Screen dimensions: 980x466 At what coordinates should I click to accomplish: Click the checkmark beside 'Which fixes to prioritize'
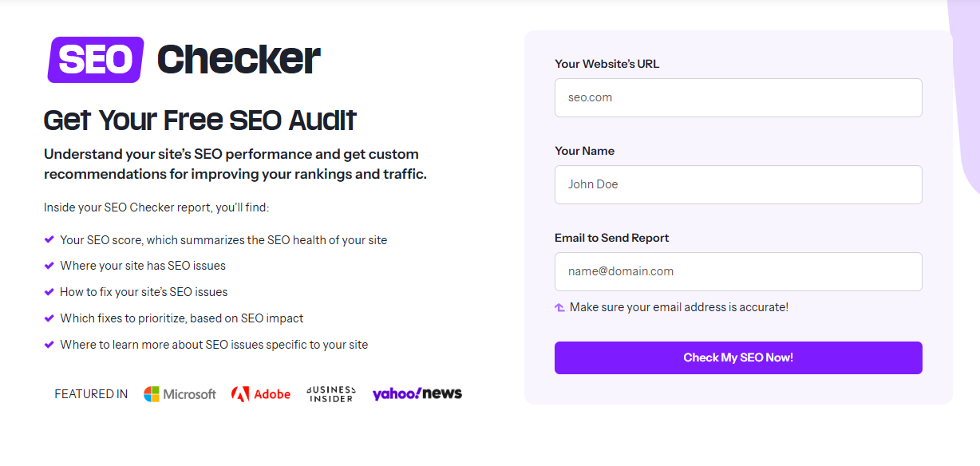pyautogui.click(x=49, y=318)
